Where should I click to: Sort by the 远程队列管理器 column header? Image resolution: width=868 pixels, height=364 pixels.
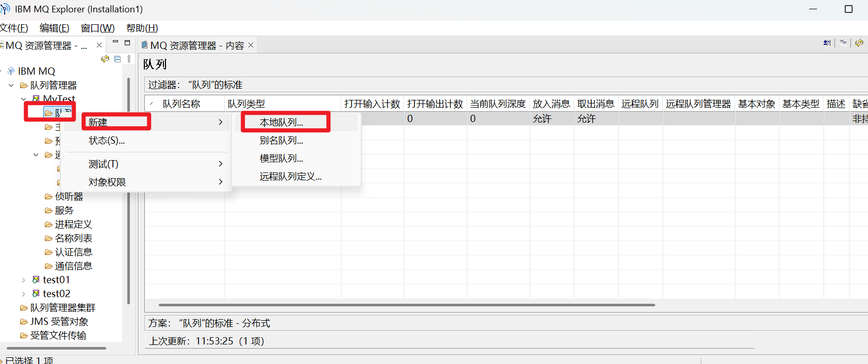pos(698,103)
